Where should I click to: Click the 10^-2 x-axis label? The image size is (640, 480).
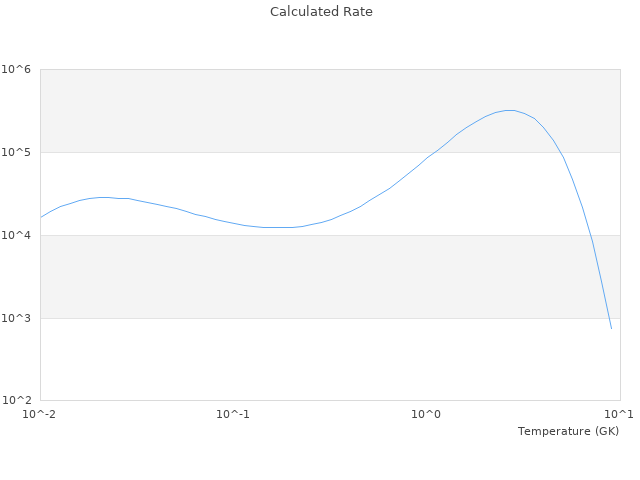pyautogui.click(x=40, y=415)
